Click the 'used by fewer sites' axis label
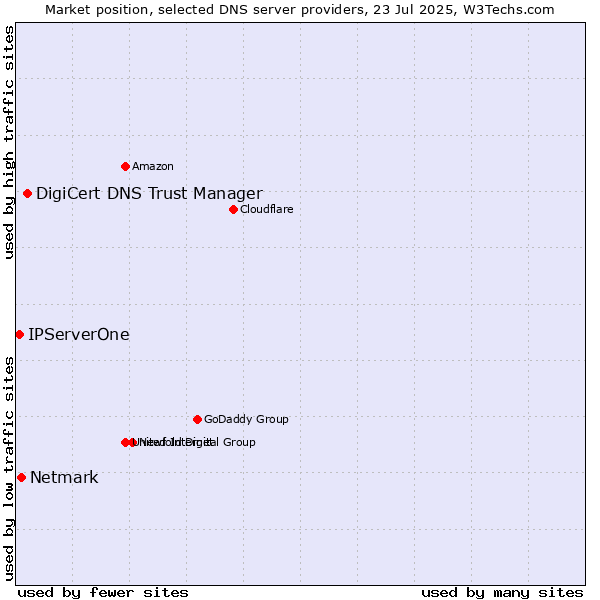The image size is (600, 600). point(103,593)
